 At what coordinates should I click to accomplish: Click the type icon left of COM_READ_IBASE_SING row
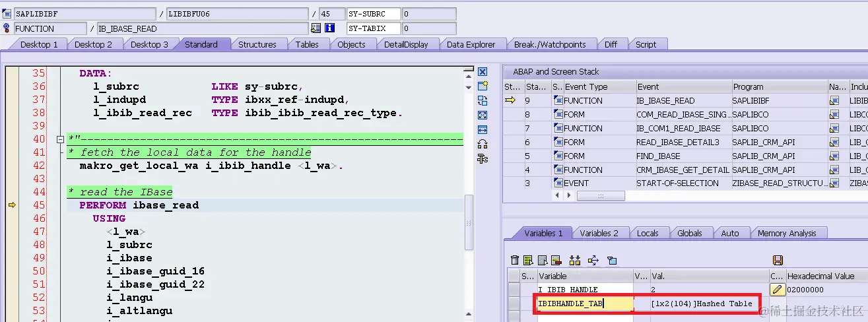tap(558, 114)
